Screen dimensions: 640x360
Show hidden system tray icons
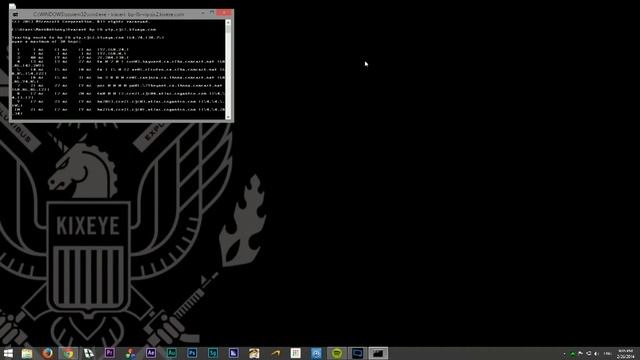(564, 353)
